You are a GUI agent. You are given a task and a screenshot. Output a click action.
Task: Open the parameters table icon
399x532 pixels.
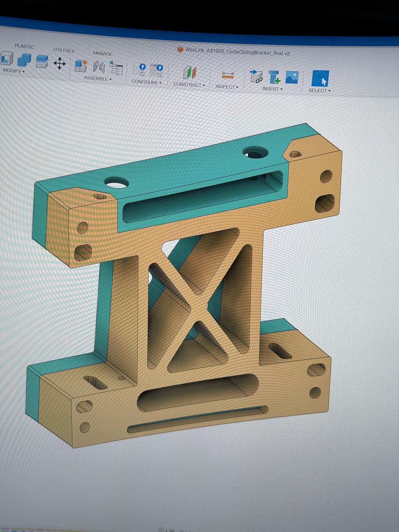(116, 68)
